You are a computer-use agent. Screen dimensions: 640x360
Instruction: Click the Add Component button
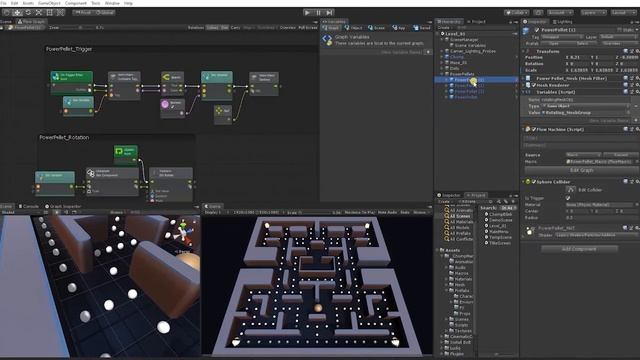[x=579, y=249]
